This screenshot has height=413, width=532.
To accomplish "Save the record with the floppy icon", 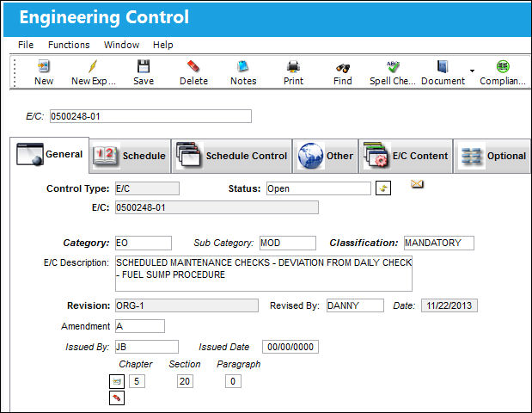I will (144, 66).
